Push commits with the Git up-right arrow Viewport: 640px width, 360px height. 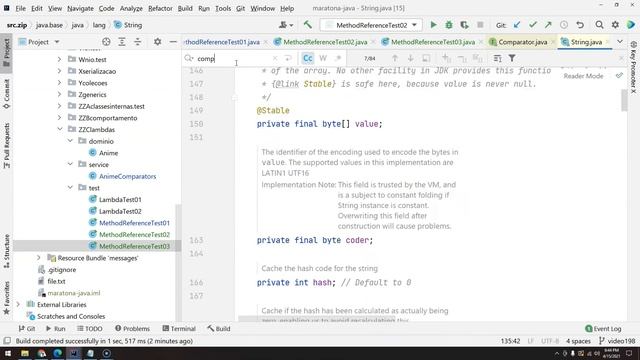[548, 25]
